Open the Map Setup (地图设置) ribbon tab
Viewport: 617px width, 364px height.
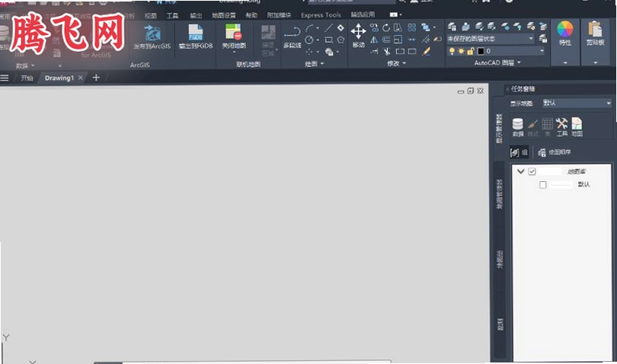coord(223,16)
